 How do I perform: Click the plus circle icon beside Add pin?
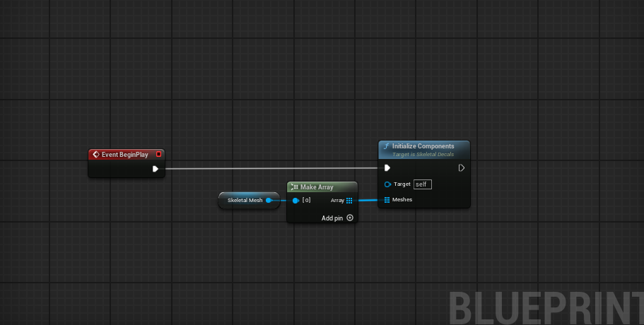pyautogui.click(x=350, y=218)
